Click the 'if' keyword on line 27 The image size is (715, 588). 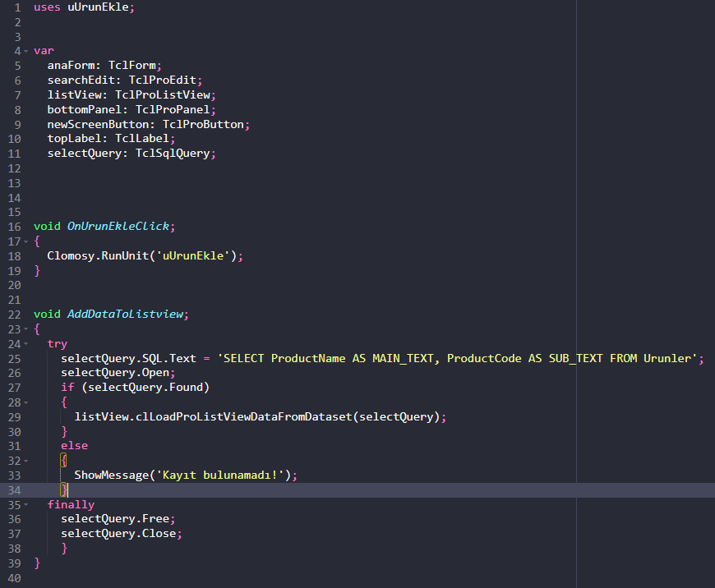[x=67, y=388]
